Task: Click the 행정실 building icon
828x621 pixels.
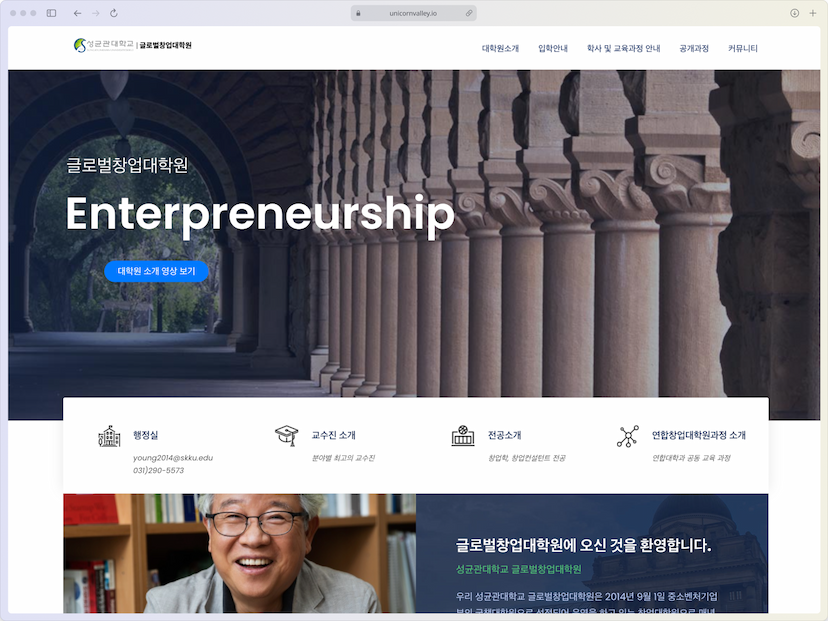Action: pyautogui.click(x=109, y=436)
